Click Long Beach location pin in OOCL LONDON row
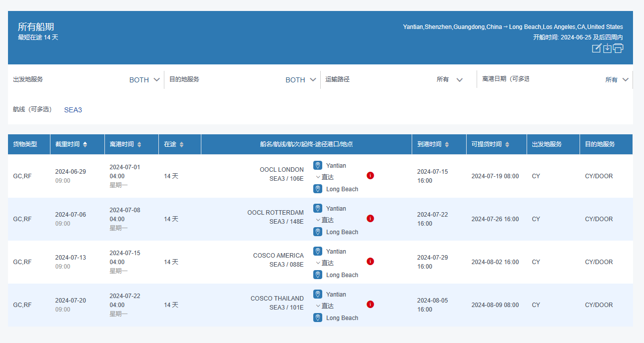 318,189
